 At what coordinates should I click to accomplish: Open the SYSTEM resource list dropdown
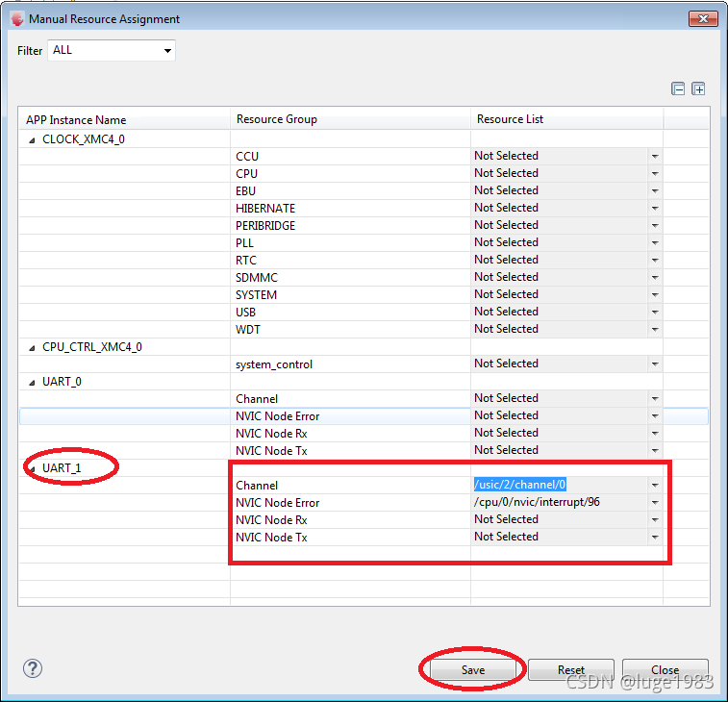coord(655,295)
